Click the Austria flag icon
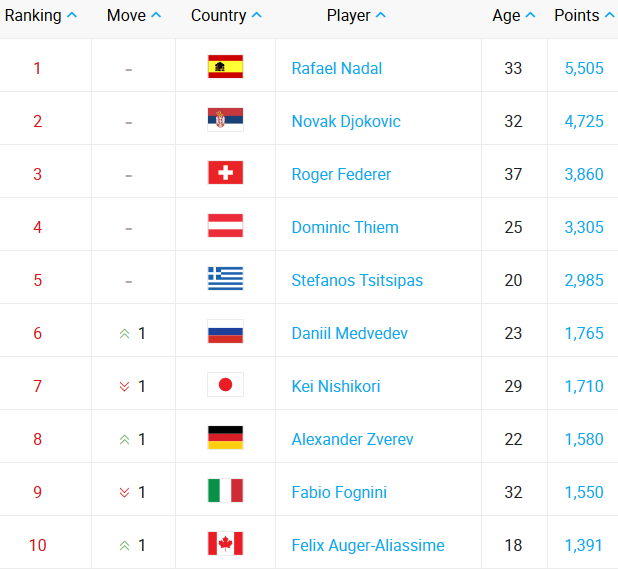Viewport: 618px width, 569px height. pyautogui.click(x=225, y=227)
